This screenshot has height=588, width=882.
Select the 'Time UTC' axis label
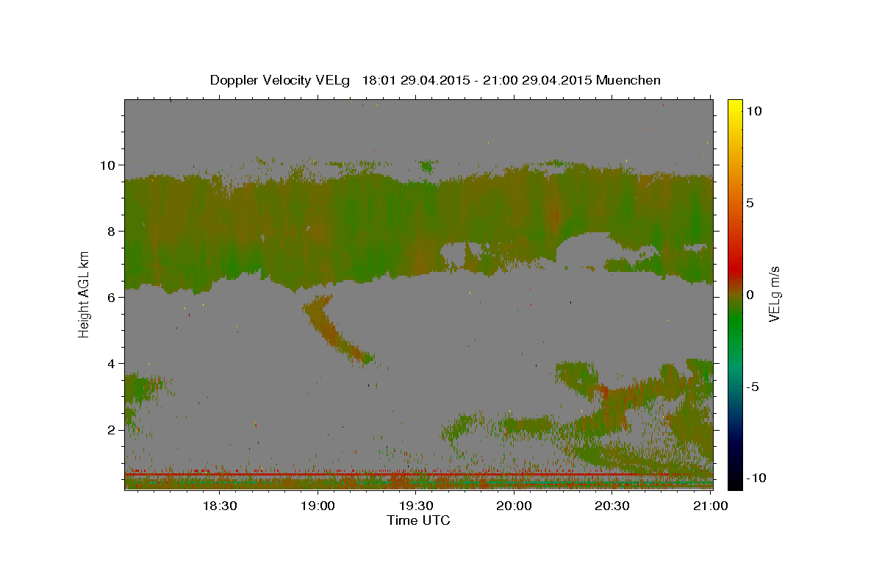click(418, 520)
